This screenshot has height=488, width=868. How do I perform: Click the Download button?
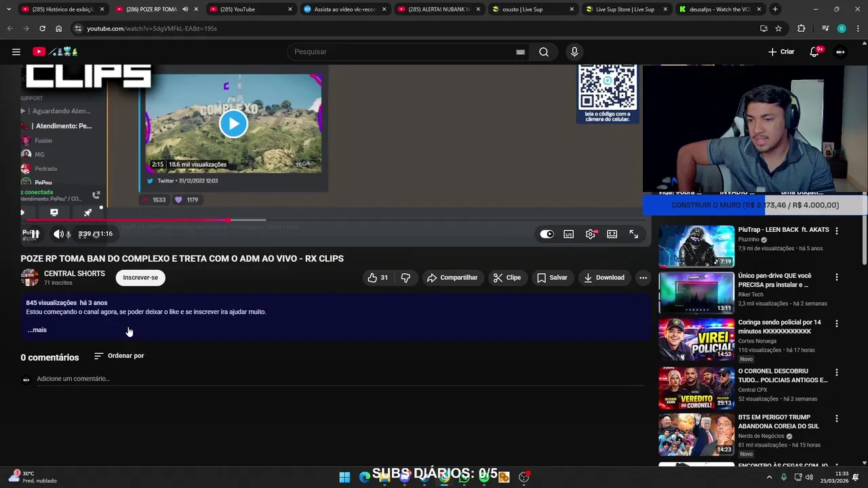[604, 277]
